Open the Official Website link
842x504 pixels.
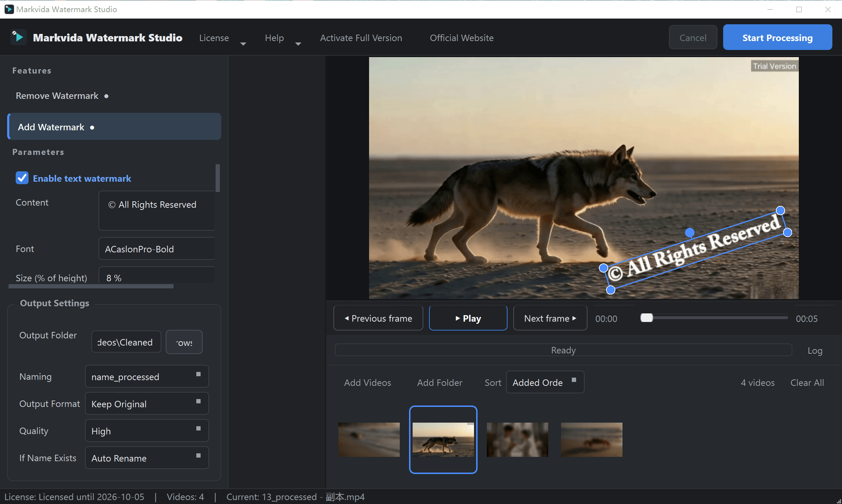click(x=462, y=38)
